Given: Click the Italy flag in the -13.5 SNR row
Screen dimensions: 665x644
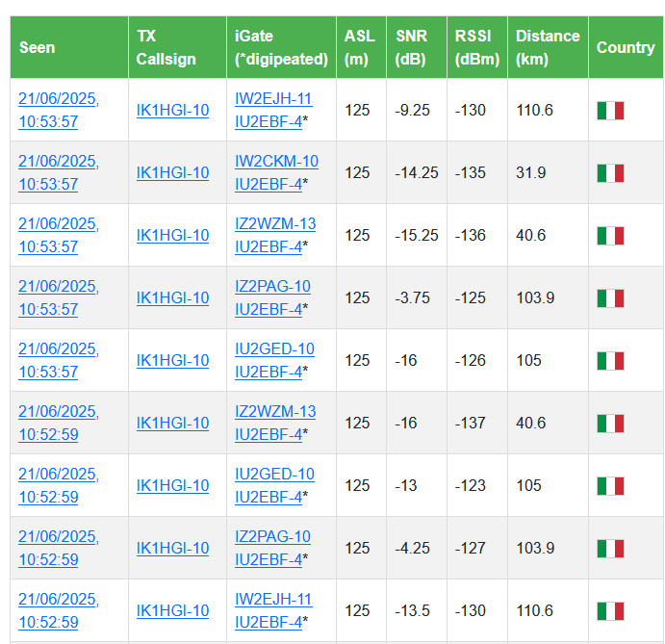Looking at the screenshot, I should pyautogui.click(x=610, y=611).
